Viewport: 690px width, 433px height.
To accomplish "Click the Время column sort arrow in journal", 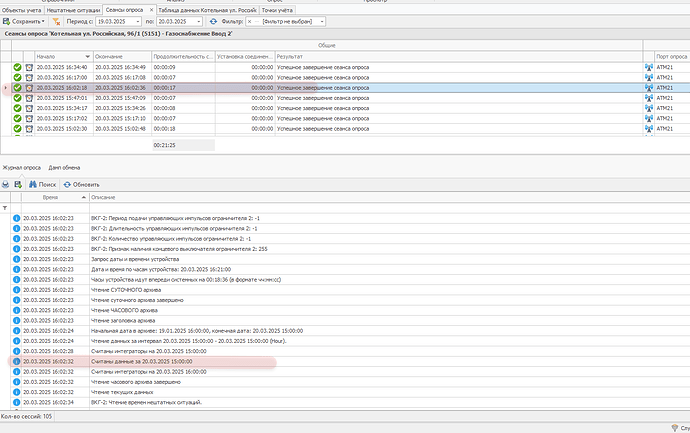I will click(x=84, y=198).
